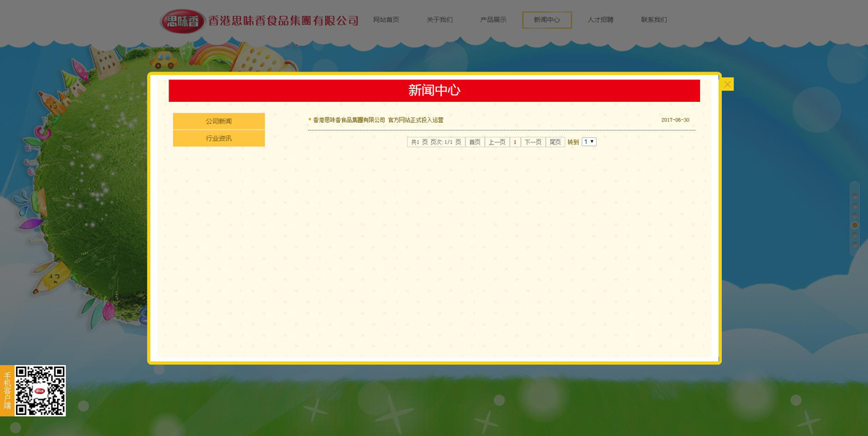Open the 产品展示 menu item
The height and width of the screenshot is (436, 868).
[493, 20]
